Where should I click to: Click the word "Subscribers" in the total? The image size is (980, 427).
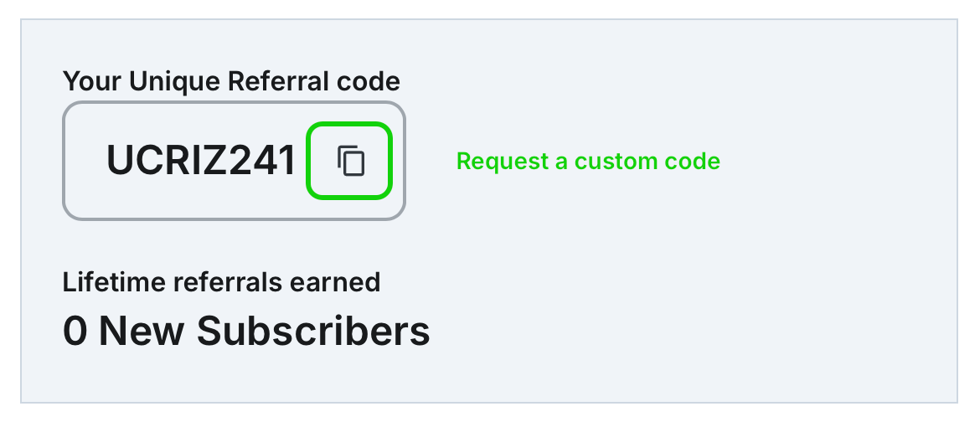pyautogui.click(x=313, y=332)
